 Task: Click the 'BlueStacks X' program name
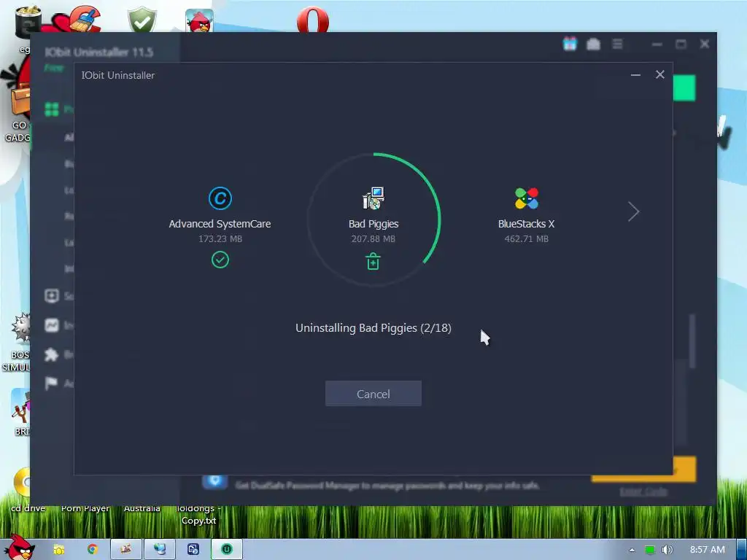[527, 224]
